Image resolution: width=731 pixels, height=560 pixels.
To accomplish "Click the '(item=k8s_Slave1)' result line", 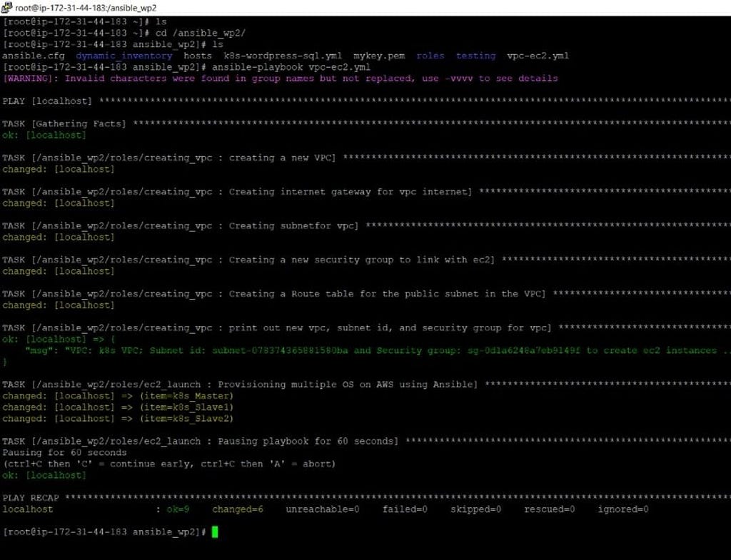I will pos(186,407).
